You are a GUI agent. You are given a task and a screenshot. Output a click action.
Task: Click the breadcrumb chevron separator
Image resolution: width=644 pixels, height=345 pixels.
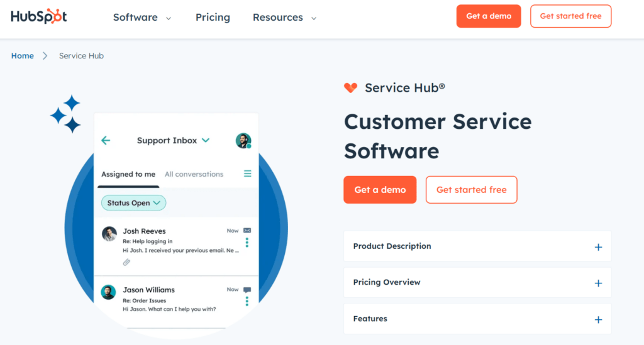tap(45, 56)
